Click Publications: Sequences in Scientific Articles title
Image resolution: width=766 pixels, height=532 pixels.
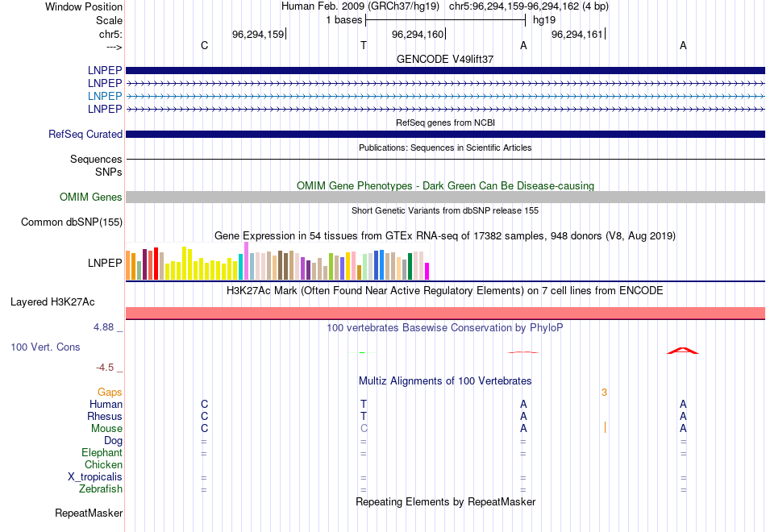445,148
